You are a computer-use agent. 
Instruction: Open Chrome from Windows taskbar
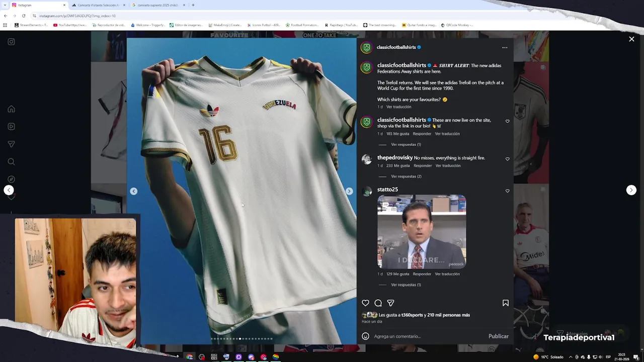[189, 357]
